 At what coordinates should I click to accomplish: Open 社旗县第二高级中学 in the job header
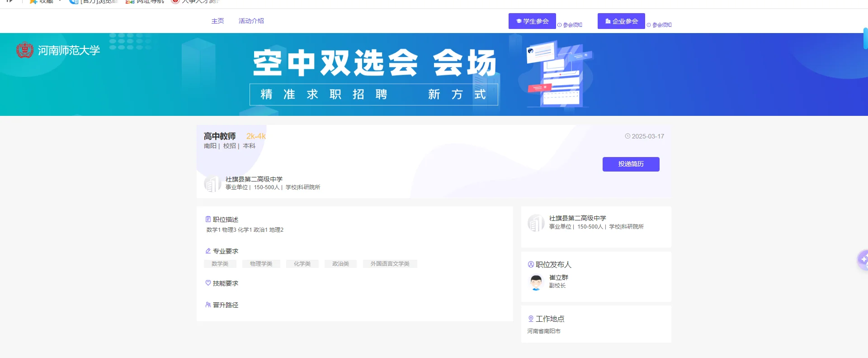click(x=254, y=179)
